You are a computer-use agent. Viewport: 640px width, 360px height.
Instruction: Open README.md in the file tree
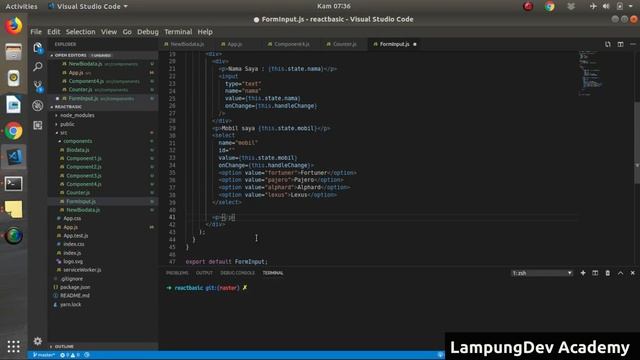(74, 296)
